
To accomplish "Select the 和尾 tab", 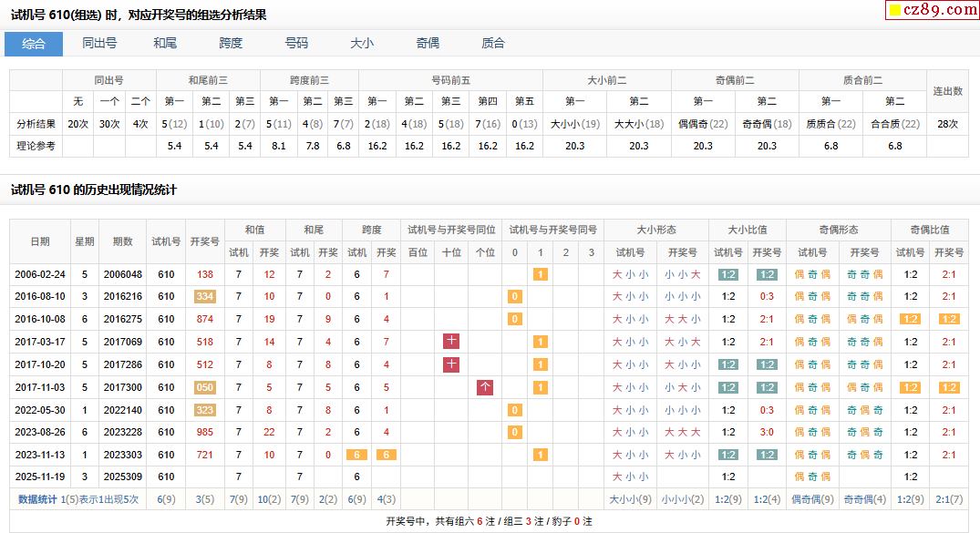I will click(x=165, y=44).
